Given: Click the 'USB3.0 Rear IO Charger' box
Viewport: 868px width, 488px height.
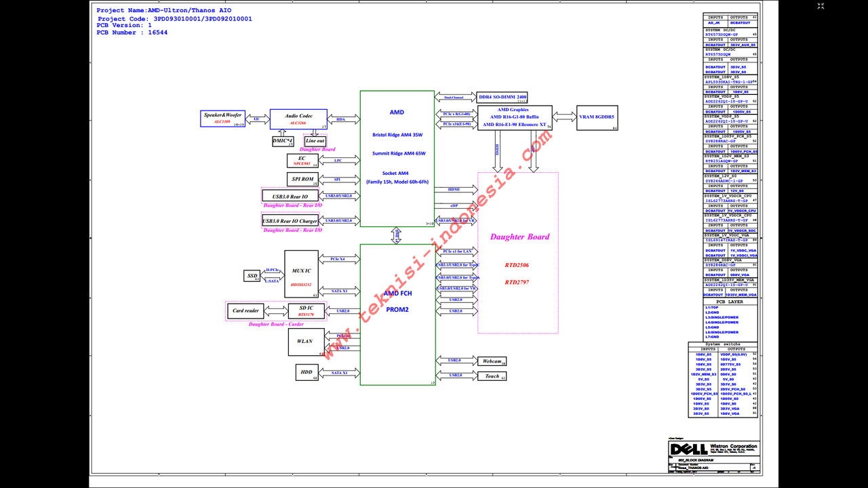Looking at the screenshot, I should click(290, 221).
